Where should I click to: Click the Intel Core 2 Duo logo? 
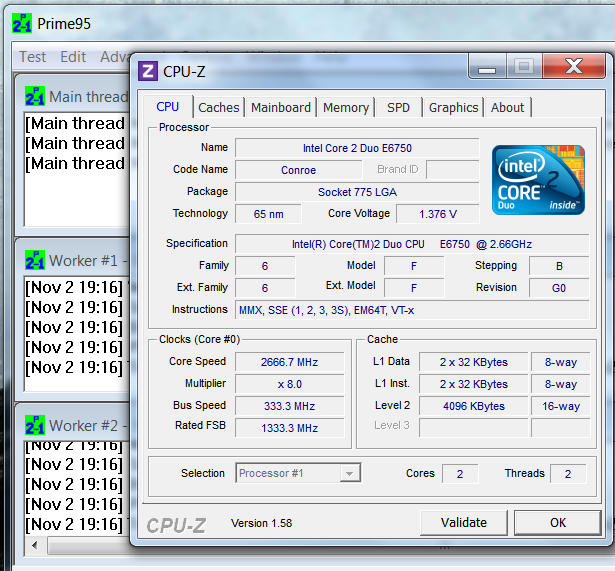[538, 180]
